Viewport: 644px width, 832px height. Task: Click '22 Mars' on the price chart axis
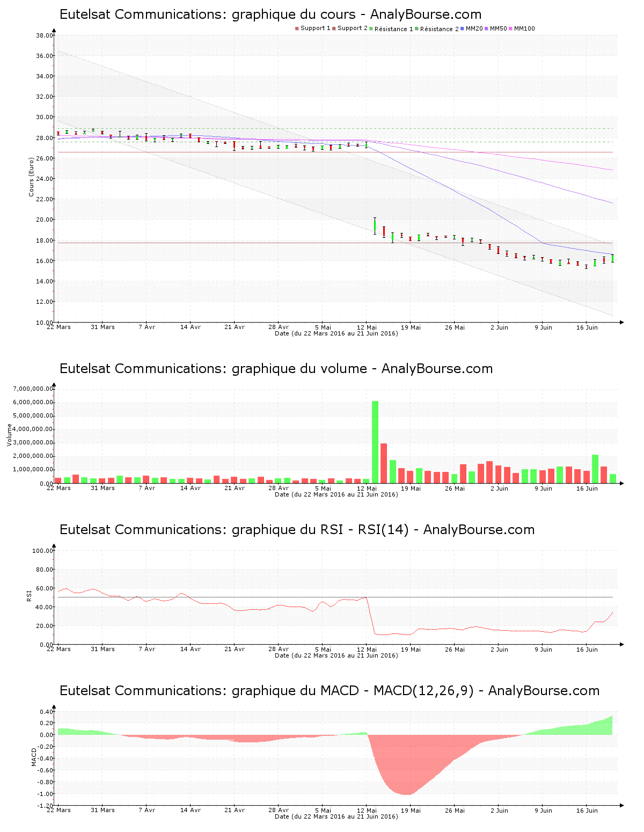[58, 327]
